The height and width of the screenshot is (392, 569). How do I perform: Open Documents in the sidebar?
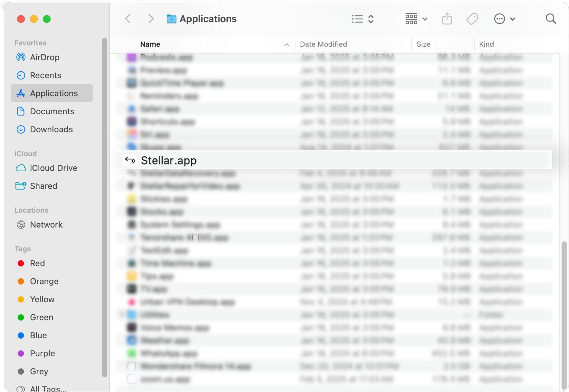52,111
